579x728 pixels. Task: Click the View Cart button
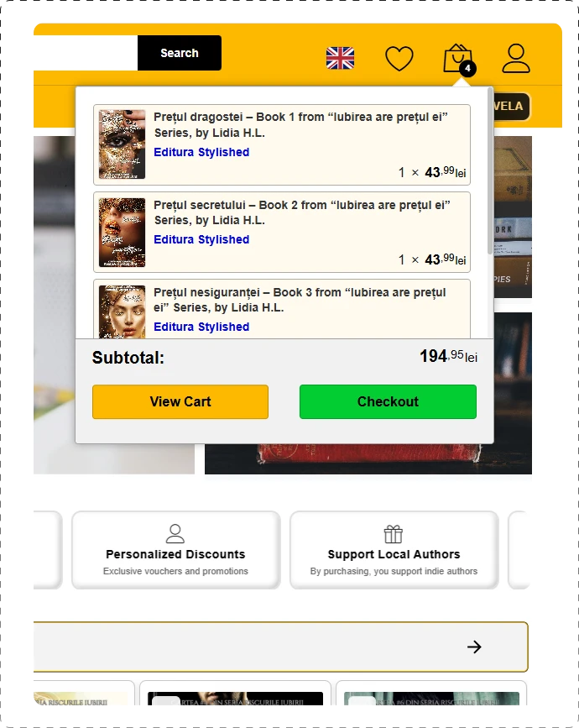(180, 401)
